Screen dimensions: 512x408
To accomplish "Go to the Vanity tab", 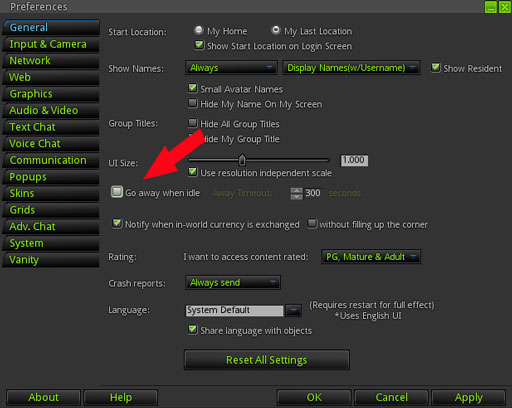I will pyautogui.click(x=51, y=260).
